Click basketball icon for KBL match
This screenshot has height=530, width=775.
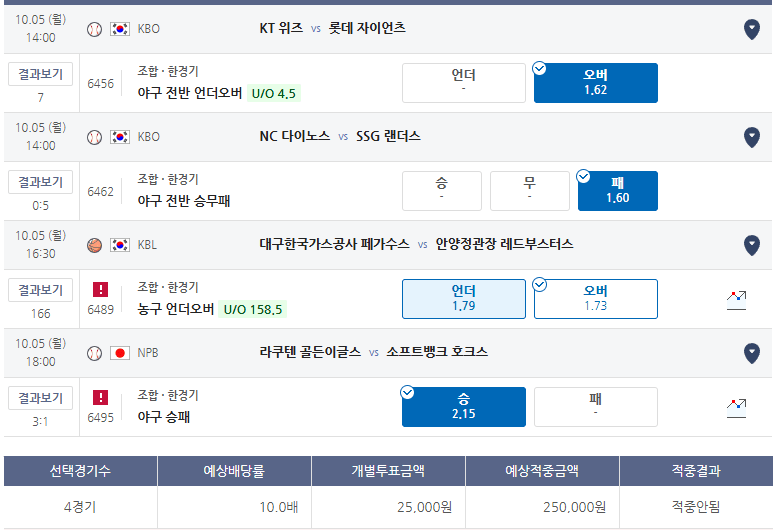tap(94, 245)
